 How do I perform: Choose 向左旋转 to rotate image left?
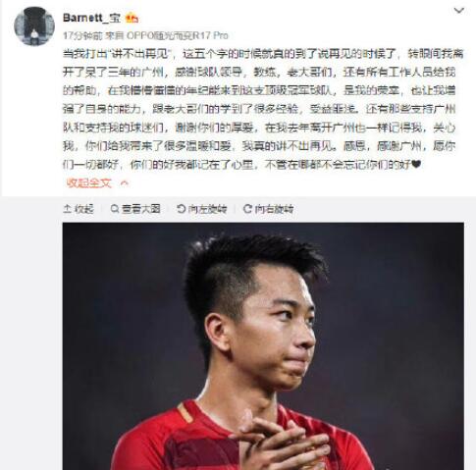[208, 209]
